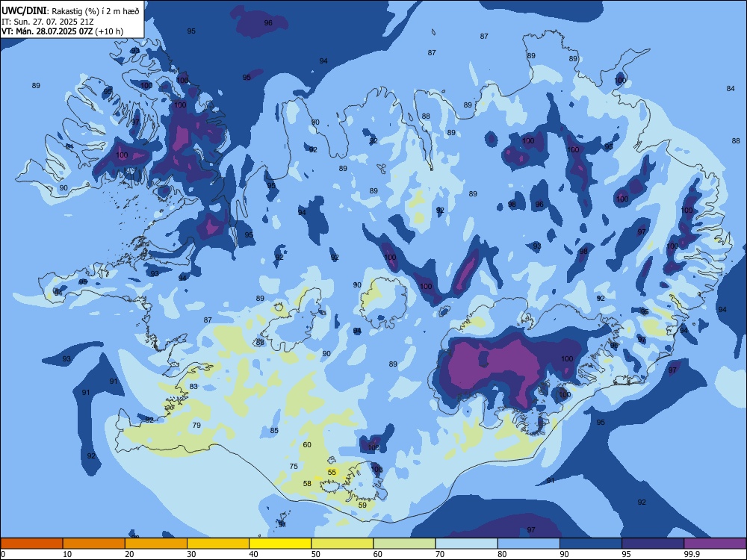Select the 'IT: Sun. 27. 07. 2025 21Z' line

[48, 22]
